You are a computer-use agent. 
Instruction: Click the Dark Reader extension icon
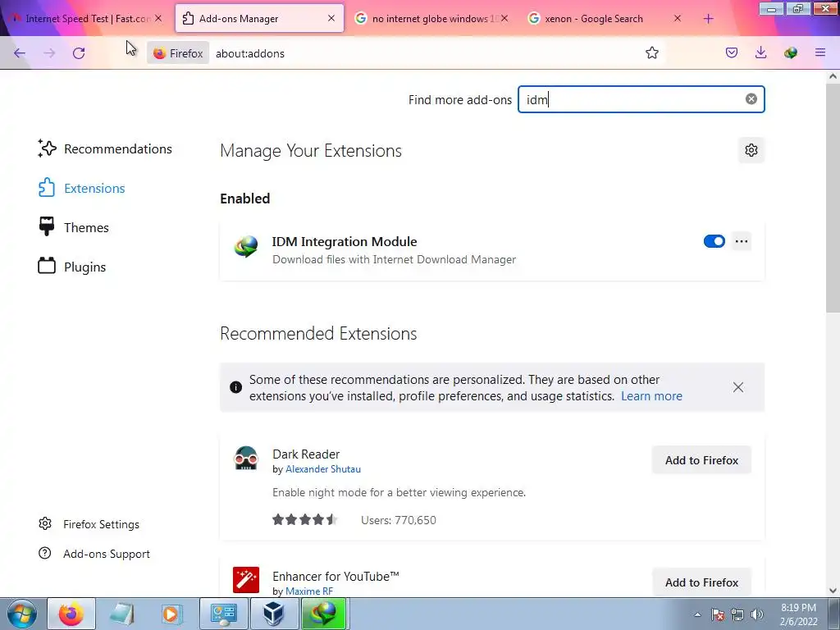(x=246, y=459)
